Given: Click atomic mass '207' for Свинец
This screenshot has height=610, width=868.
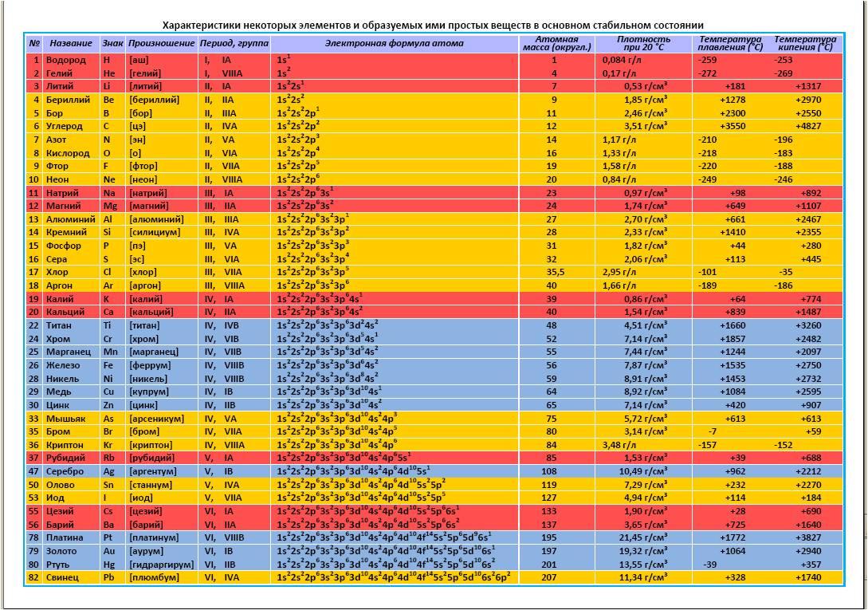Looking at the screenshot, I should point(549,577).
